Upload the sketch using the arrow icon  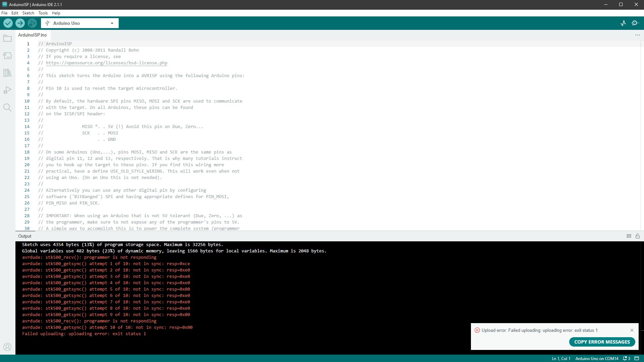[x=20, y=23]
